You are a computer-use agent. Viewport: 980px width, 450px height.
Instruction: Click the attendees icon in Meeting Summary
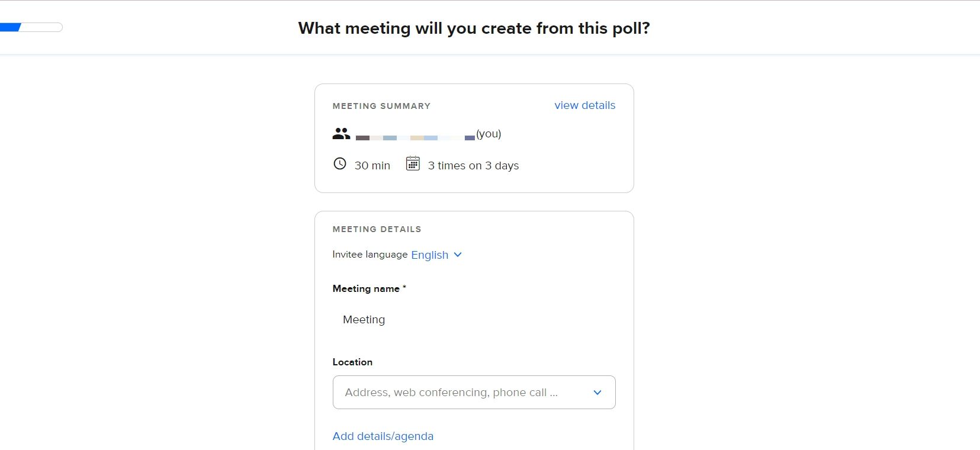[x=340, y=133]
